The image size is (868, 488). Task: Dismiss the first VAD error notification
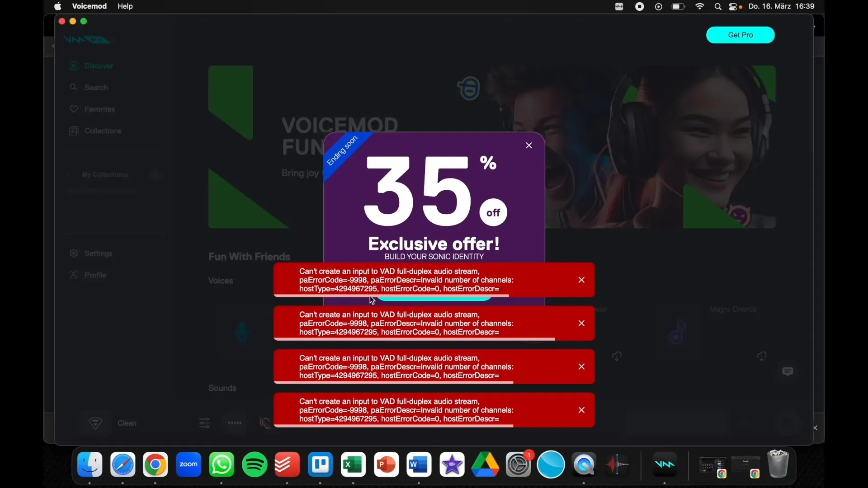point(581,279)
